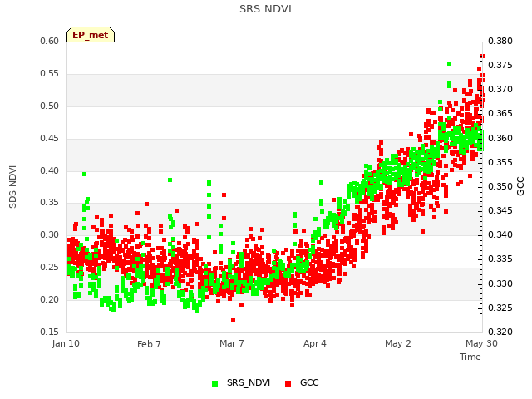Click the 0.370 right axis value
The image size is (532, 399).
click(500, 89)
